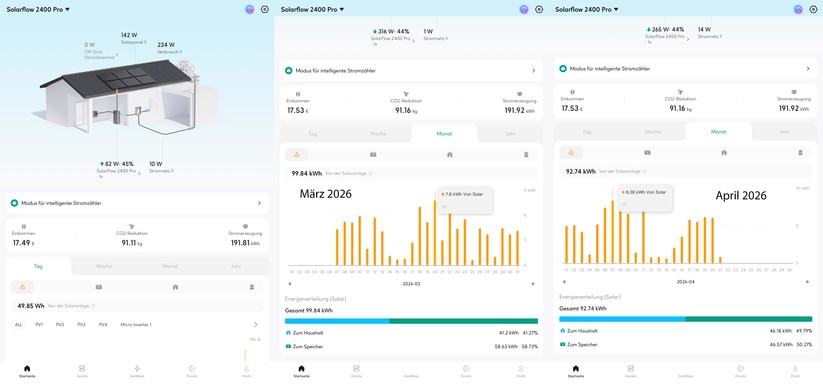This screenshot has height=385, width=823.
Task: Select solar source icon above 99.84 kWh
Action: pyautogui.click(x=297, y=155)
